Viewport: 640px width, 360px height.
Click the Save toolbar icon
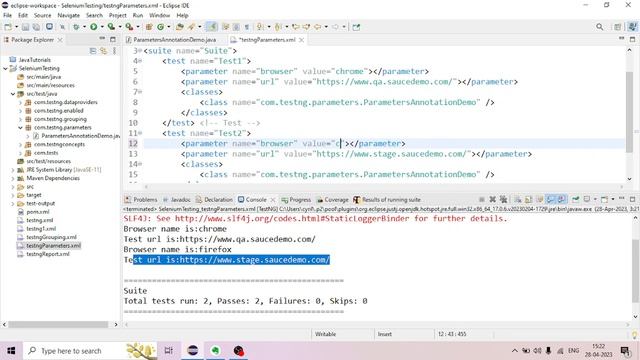coord(25,27)
